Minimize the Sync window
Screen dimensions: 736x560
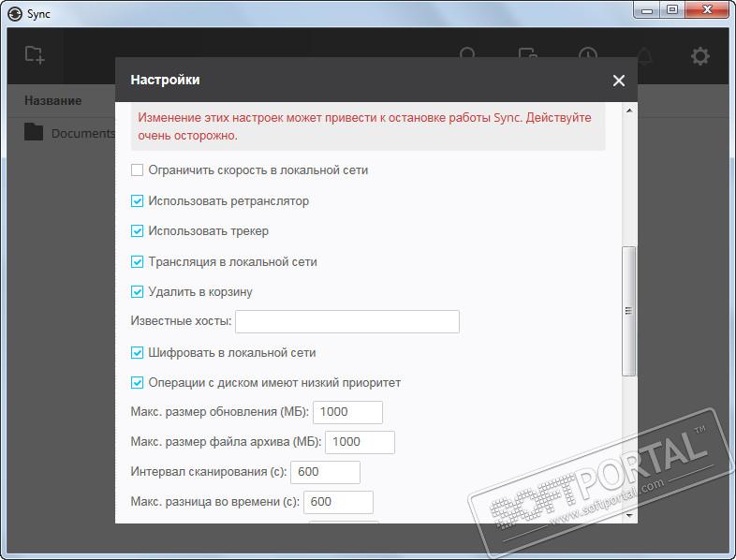click(x=647, y=10)
